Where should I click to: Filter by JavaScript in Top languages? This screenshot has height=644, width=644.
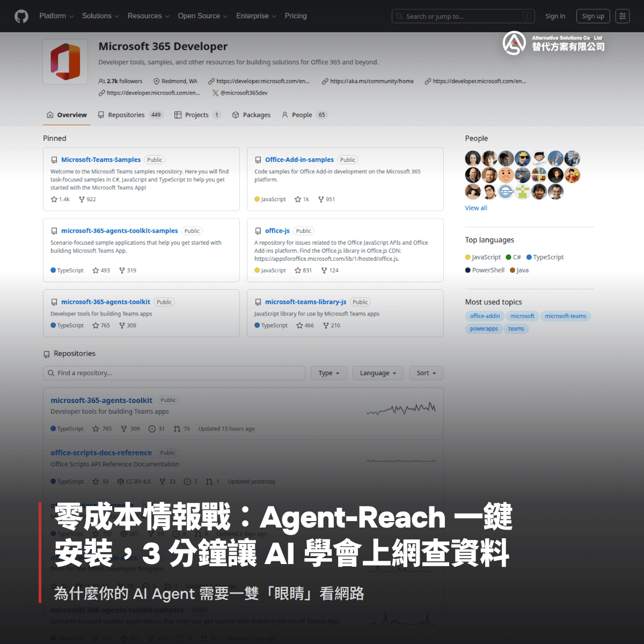pos(483,257)
